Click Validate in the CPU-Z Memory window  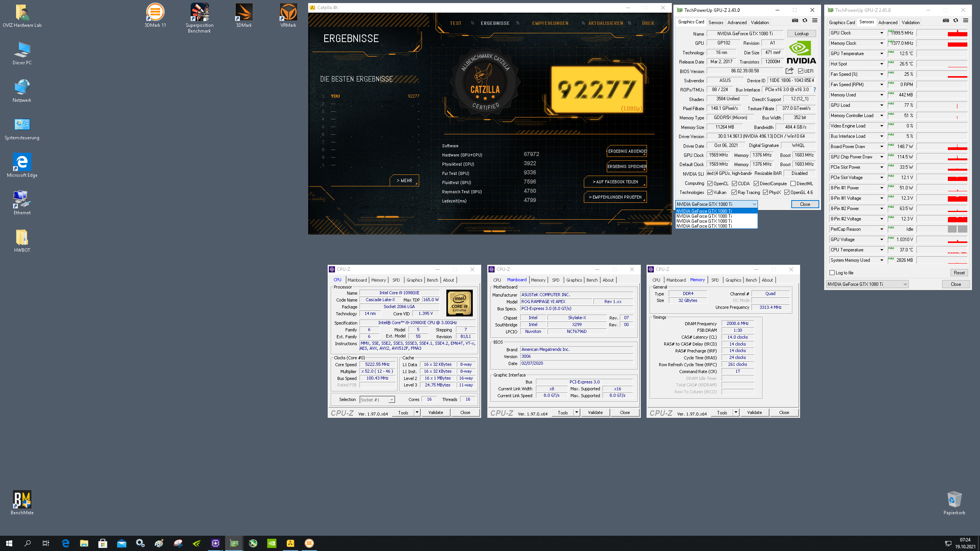click(755, 412)
